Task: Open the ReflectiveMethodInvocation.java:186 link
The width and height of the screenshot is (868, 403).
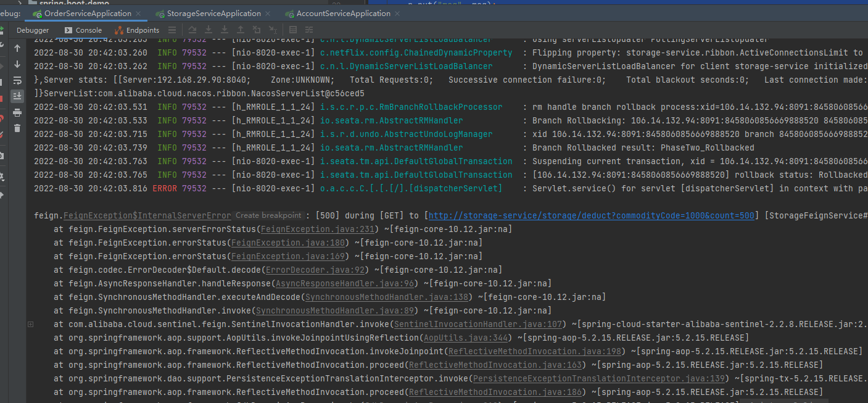Action: 495,392
